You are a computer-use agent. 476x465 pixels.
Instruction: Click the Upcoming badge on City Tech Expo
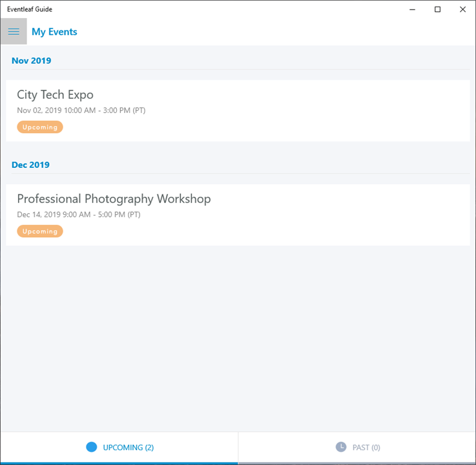pyautogui.click(x=40, y=127)
